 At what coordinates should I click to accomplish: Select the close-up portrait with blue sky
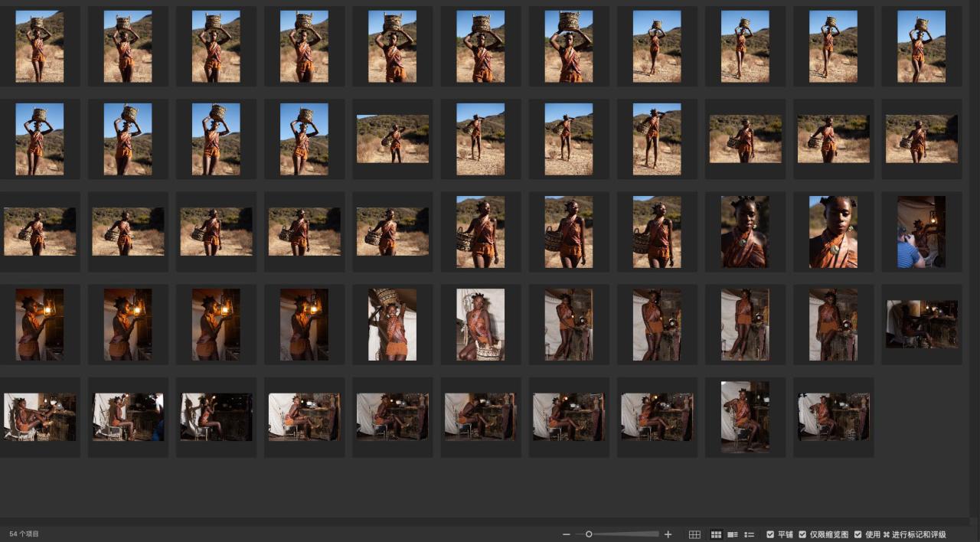tap(833, 232)
